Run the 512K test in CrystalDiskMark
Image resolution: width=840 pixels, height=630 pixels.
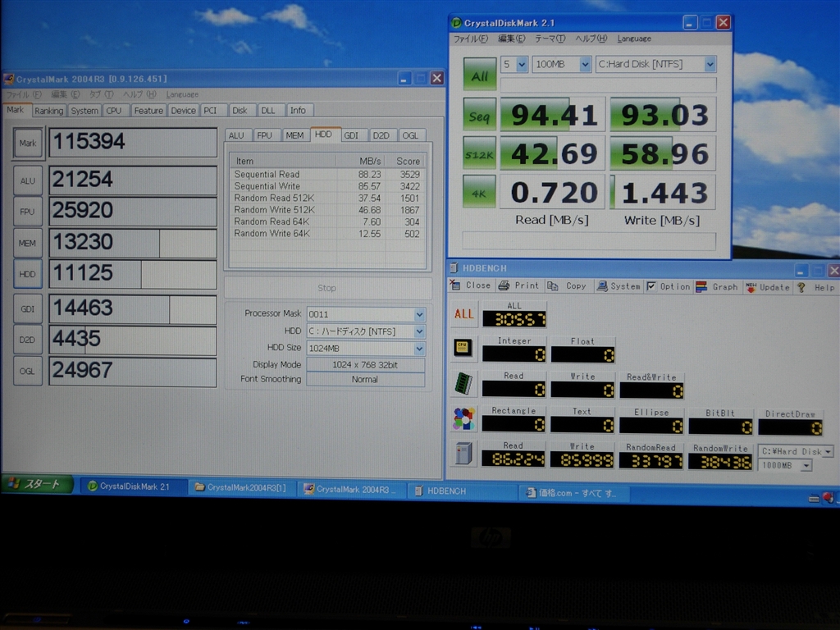[x=479, y=154]
